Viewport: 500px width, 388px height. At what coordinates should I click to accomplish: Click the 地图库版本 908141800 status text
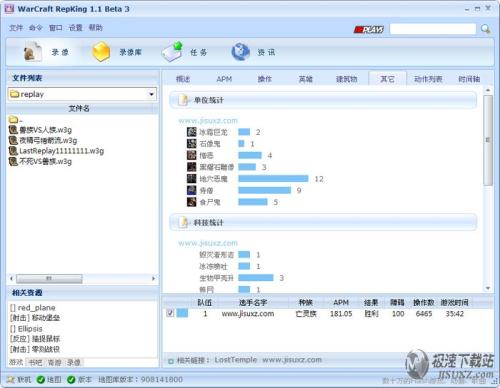140,379
